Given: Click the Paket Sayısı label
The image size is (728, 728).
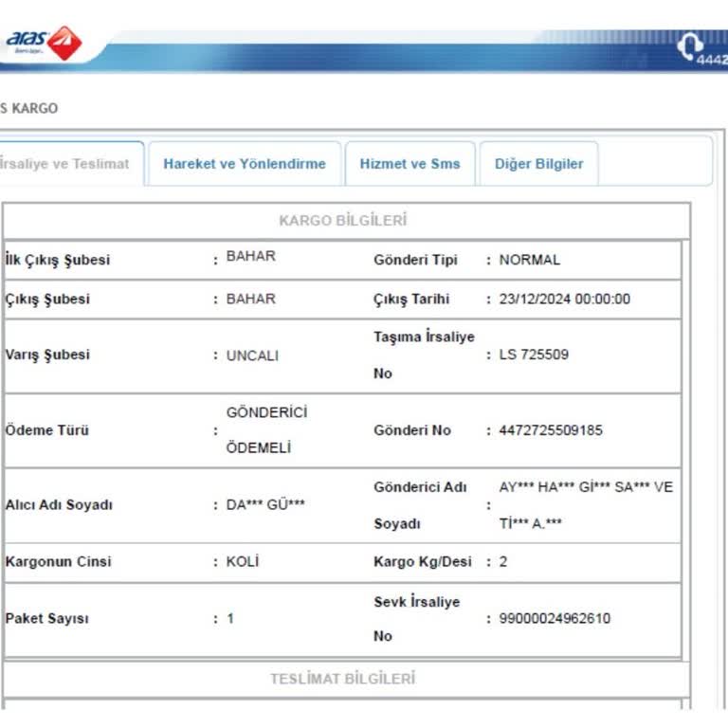Looking at the screenshot, I should [46, 618].
